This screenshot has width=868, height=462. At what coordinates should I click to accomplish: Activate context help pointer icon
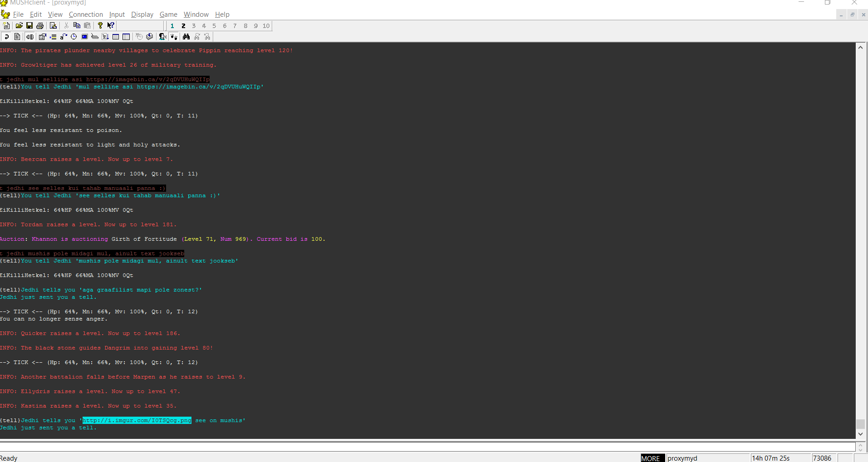tap(111, 26)
